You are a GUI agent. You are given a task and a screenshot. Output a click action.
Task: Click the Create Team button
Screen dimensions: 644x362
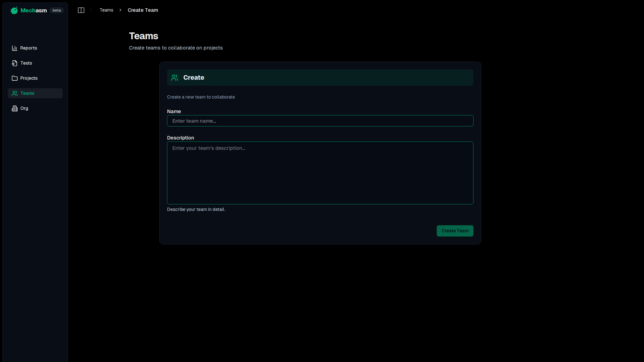[455, 231]
